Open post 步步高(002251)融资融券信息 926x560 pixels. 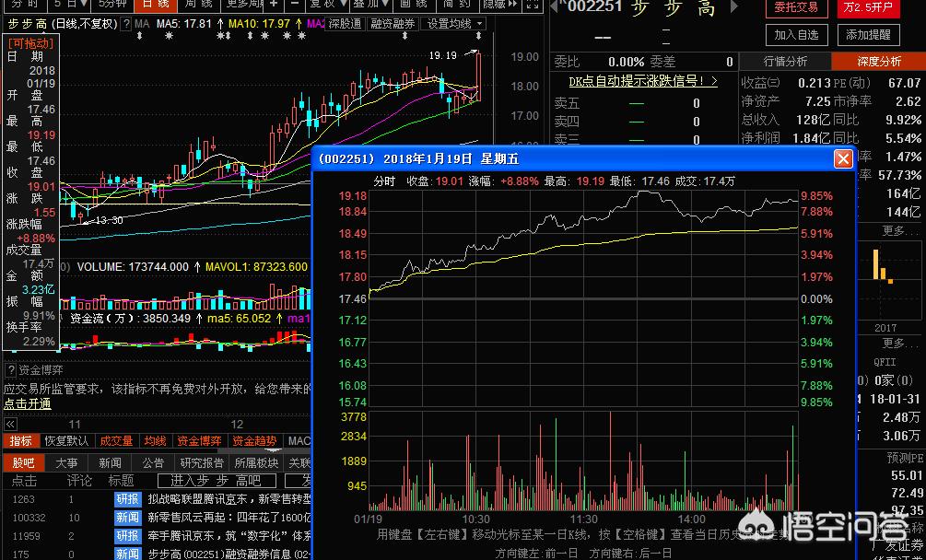coord(229,554)
